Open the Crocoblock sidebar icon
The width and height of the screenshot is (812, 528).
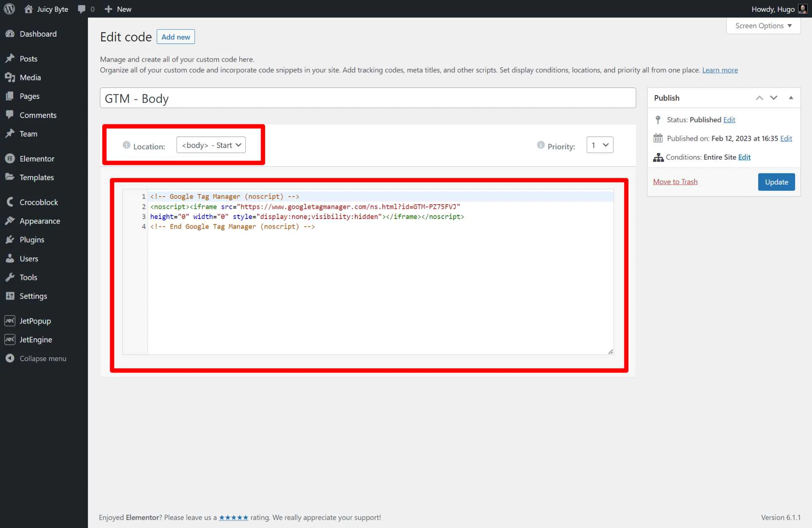tap(10, 202)
